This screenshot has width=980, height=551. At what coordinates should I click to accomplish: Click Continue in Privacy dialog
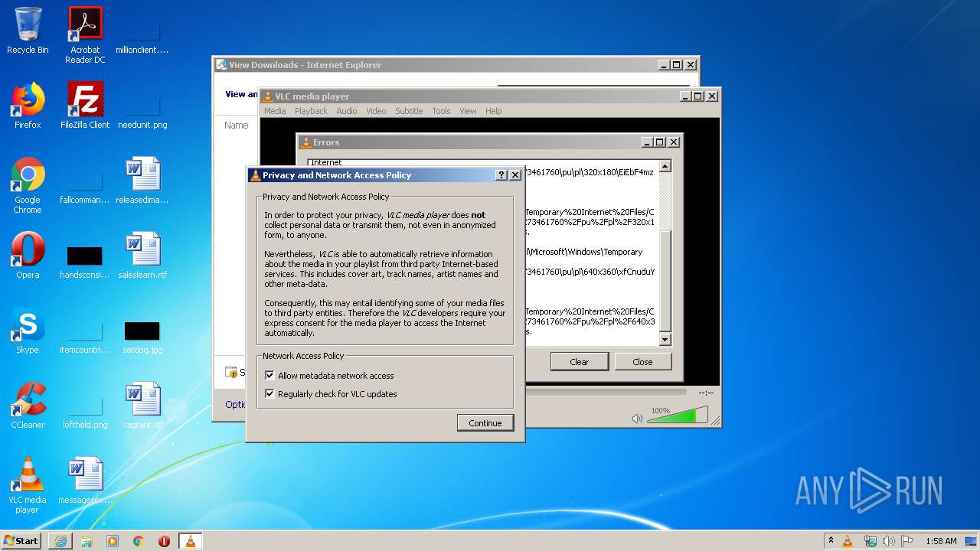485,423
